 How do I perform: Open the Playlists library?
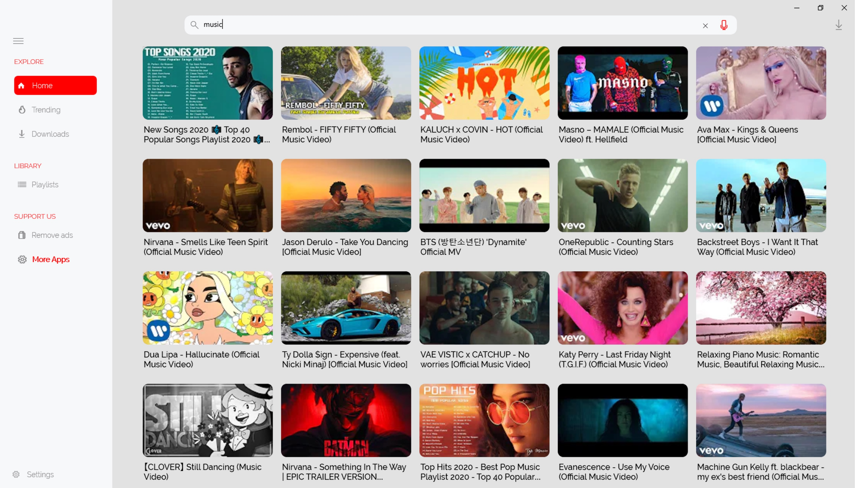coord(44,185)
